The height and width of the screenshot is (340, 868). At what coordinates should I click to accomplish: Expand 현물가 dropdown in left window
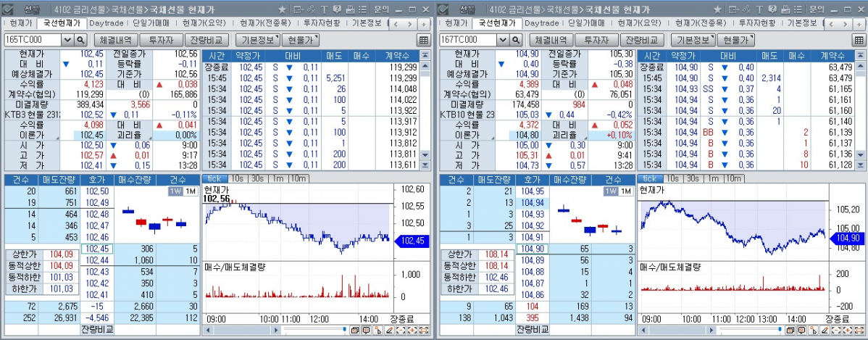(301, 40)
